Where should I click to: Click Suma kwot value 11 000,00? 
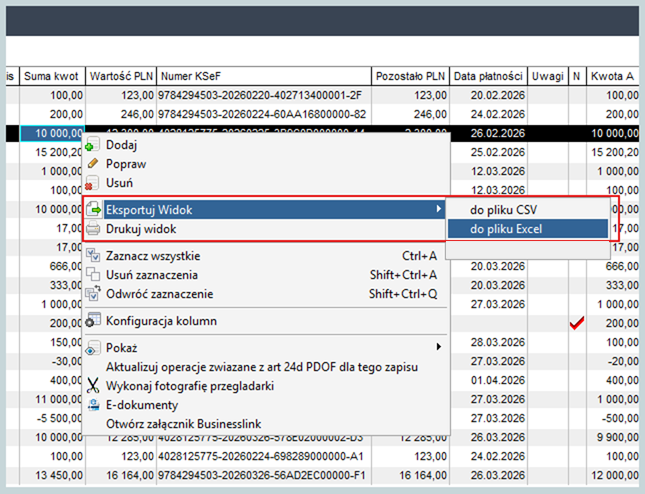(x=59, y=399)
